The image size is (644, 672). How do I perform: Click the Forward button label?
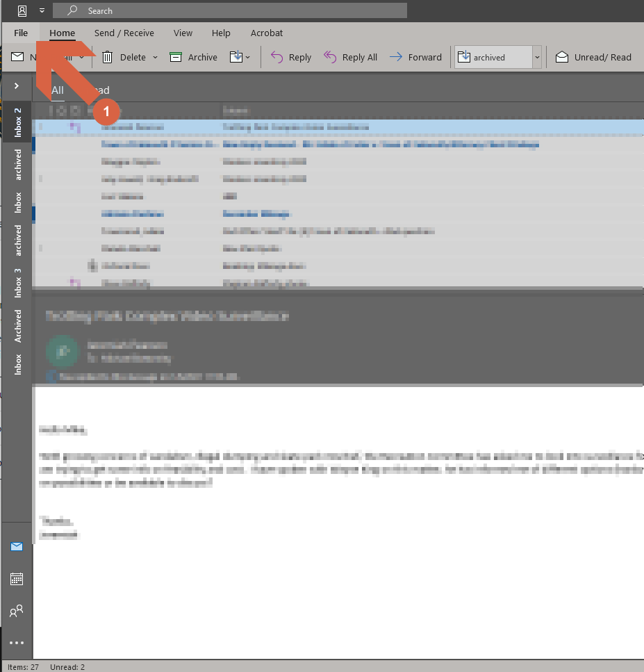[x=424, y=58]
